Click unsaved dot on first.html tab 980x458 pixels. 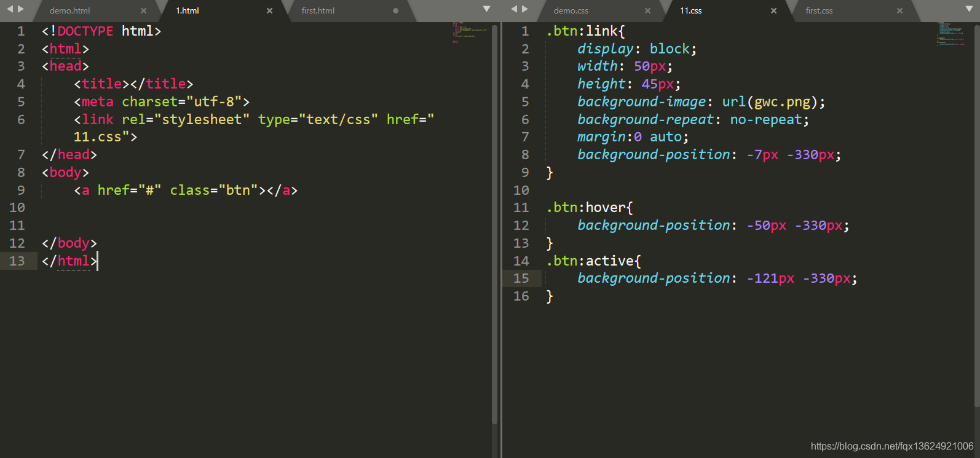[x=395, y=10]
